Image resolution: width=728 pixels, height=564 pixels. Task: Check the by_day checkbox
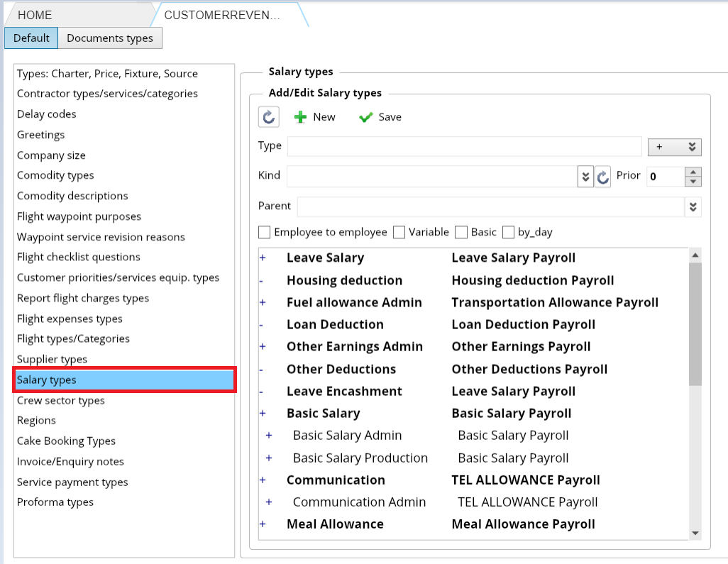[x=508, y=232]
